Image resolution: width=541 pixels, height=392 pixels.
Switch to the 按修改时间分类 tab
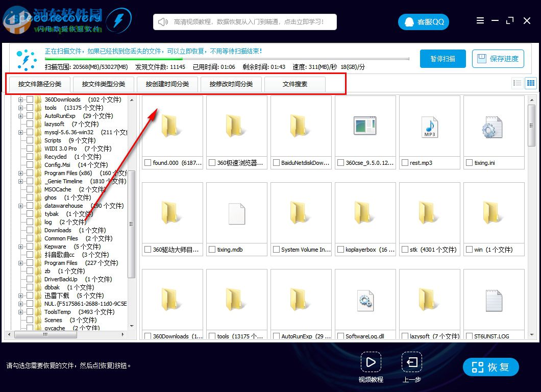(x=231, y=84)
